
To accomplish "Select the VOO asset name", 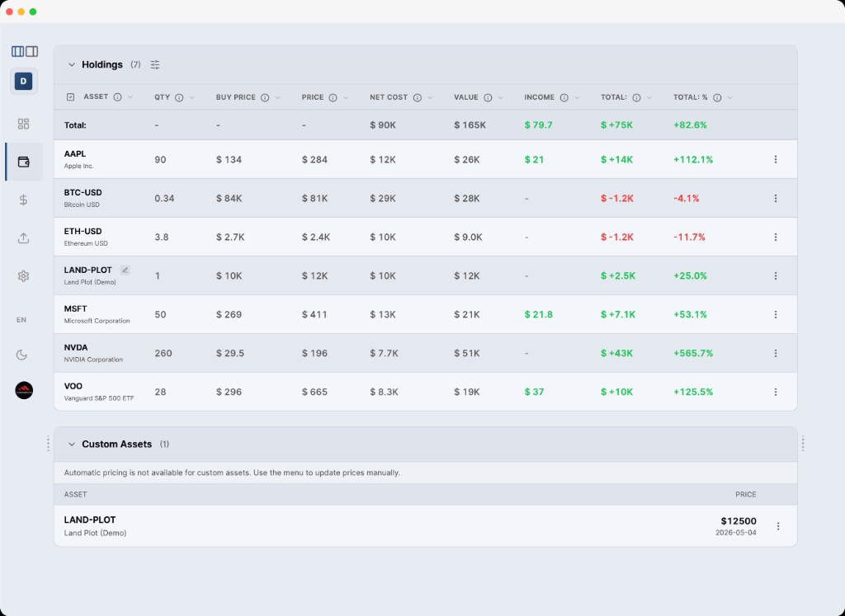I will [x=73, y=387].
